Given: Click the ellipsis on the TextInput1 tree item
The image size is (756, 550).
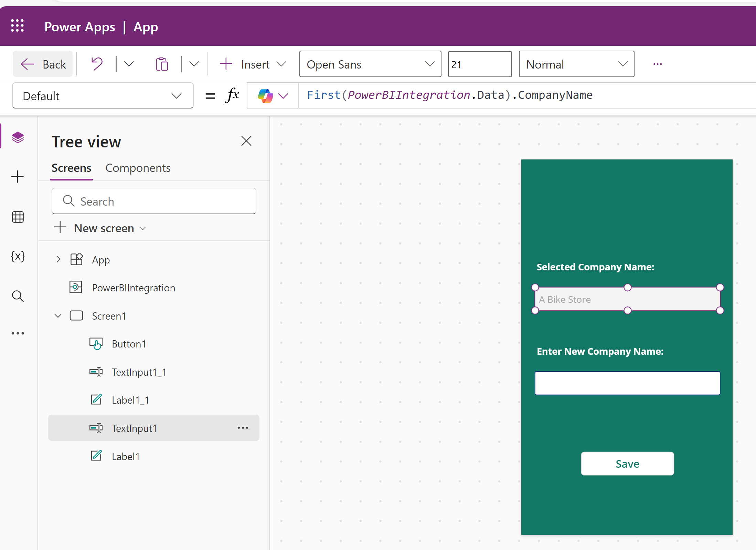Looking at the screenshot, I should click(243, 428).
